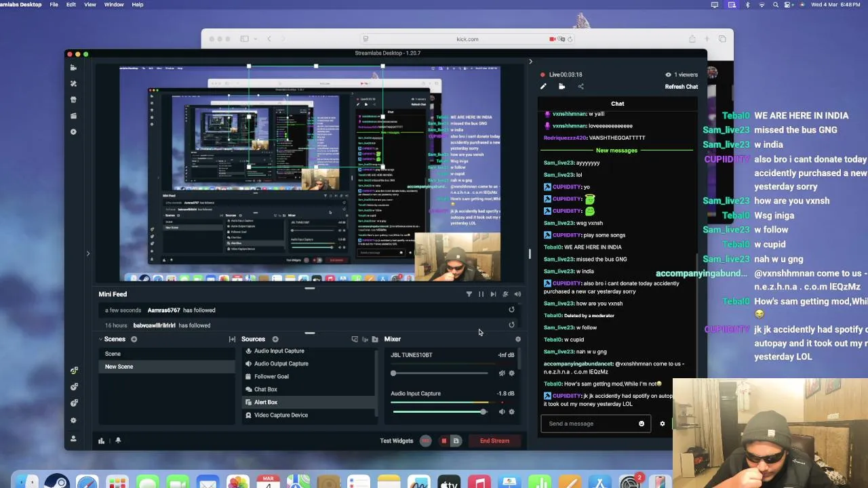Select the Alert Box source
The height and width of the screenshot is (488, 868).
(x=308, y=403)
